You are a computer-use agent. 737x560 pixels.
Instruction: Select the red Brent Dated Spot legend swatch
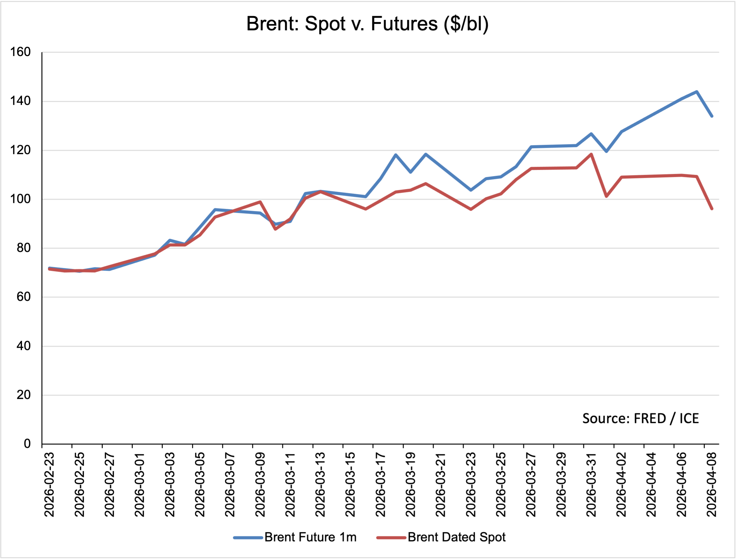(391, 537)
